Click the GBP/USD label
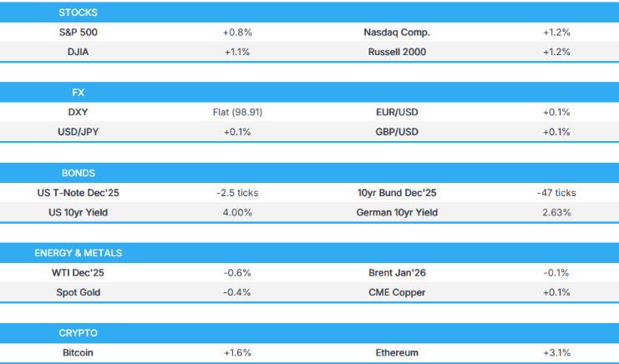The image size is (619, 364). [x=397, y=132]
